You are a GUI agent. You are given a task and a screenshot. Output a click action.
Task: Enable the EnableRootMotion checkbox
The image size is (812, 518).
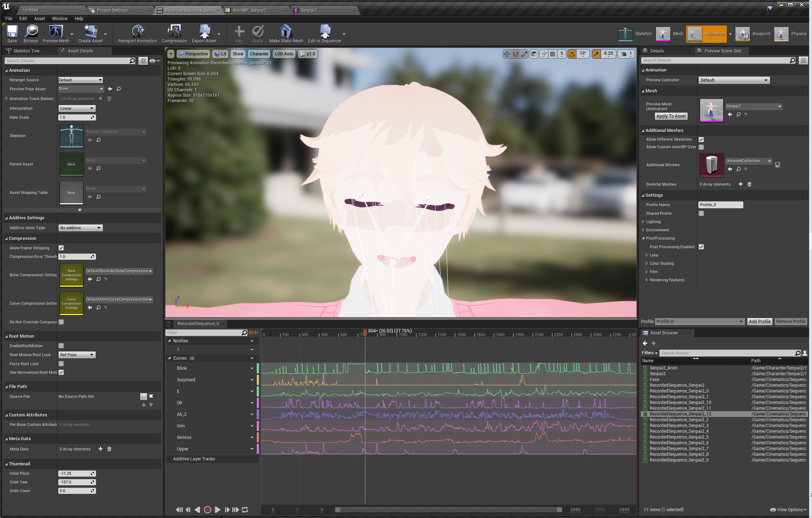[x=61, y=346]
